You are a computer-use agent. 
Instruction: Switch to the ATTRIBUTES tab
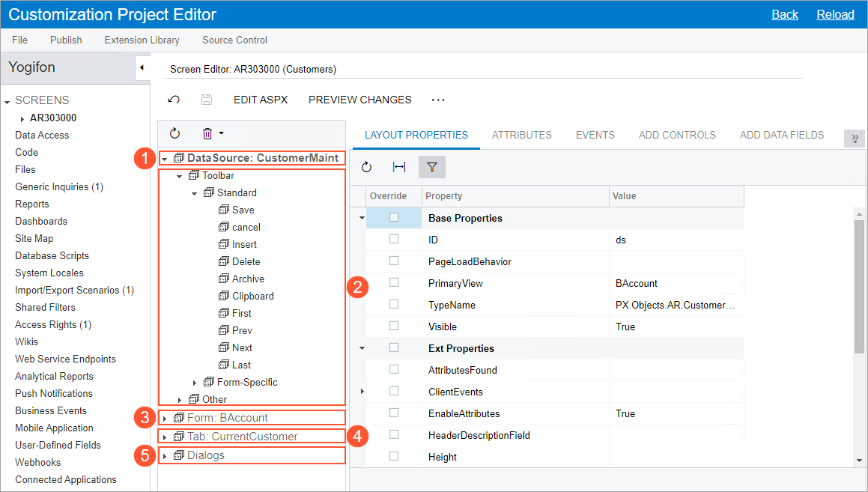tap(521, 135)
